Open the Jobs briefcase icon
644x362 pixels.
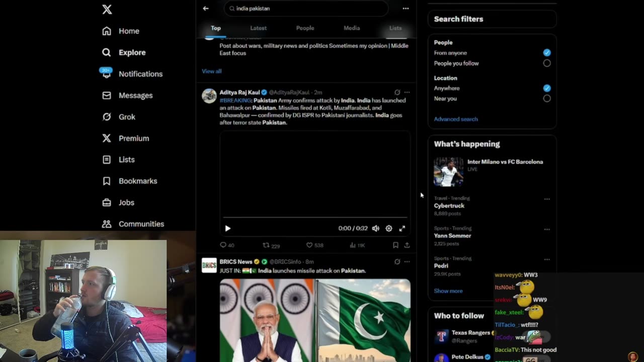point(107,203)
